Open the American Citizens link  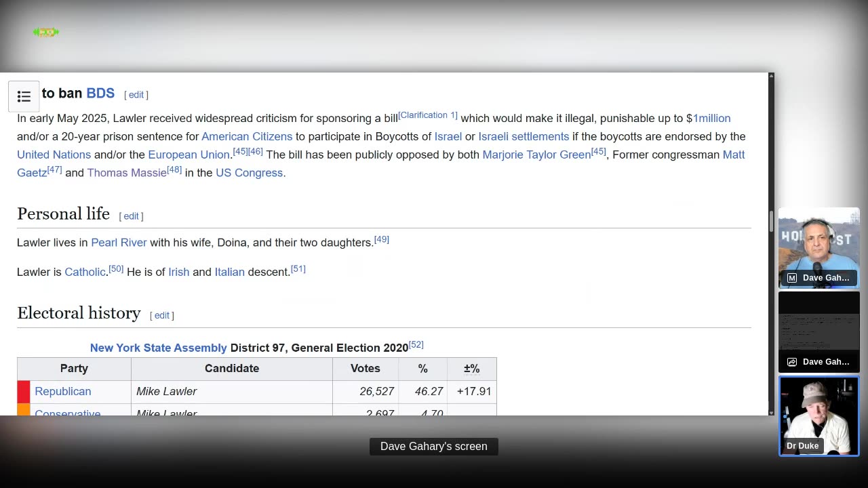[247, 136]
